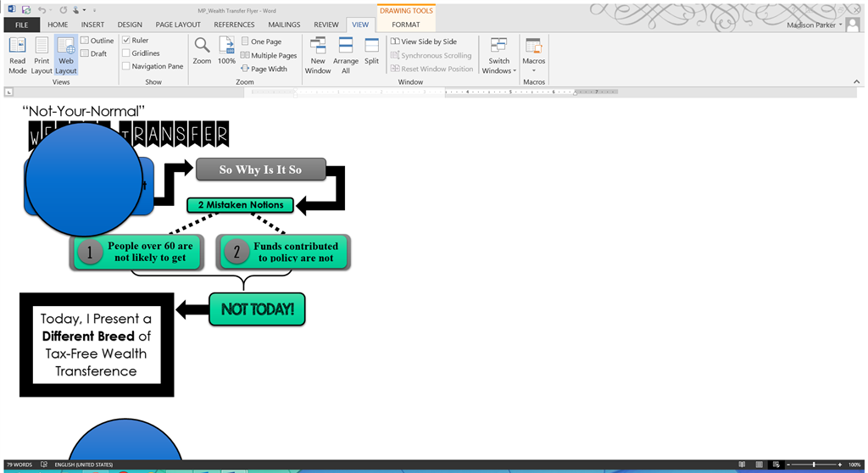Click Synchronous Scrolling option
The height and width of the screenshot is (473, 868).
click(x=431, y=55)
